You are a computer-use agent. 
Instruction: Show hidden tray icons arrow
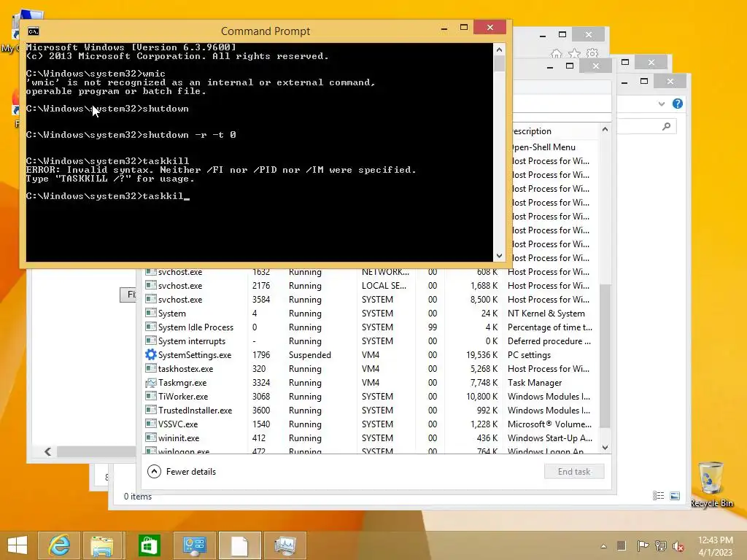pyautogui.click(x=603, y=546)
